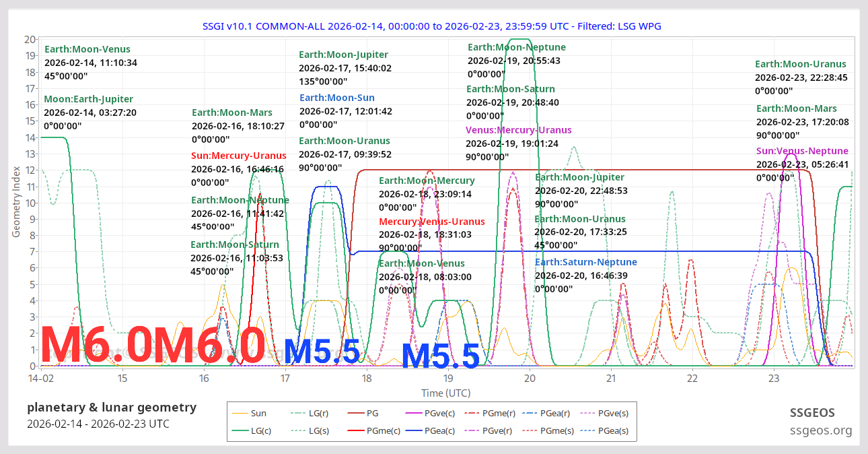Select the PG solid-line legend icon
The height and width of the screenshot is (454, 868).
click(355, 413)
